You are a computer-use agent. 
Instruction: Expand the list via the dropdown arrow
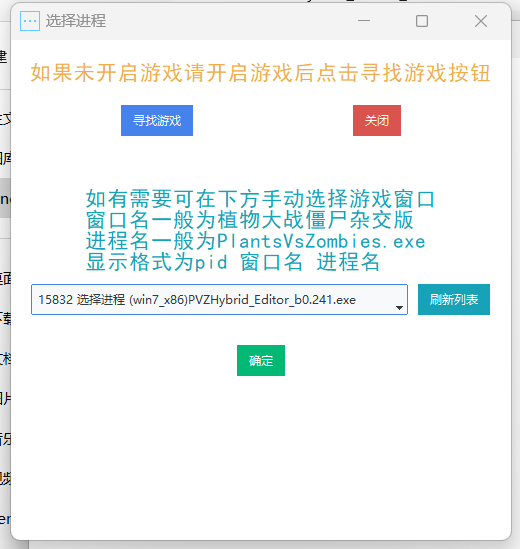pos(399,307)
